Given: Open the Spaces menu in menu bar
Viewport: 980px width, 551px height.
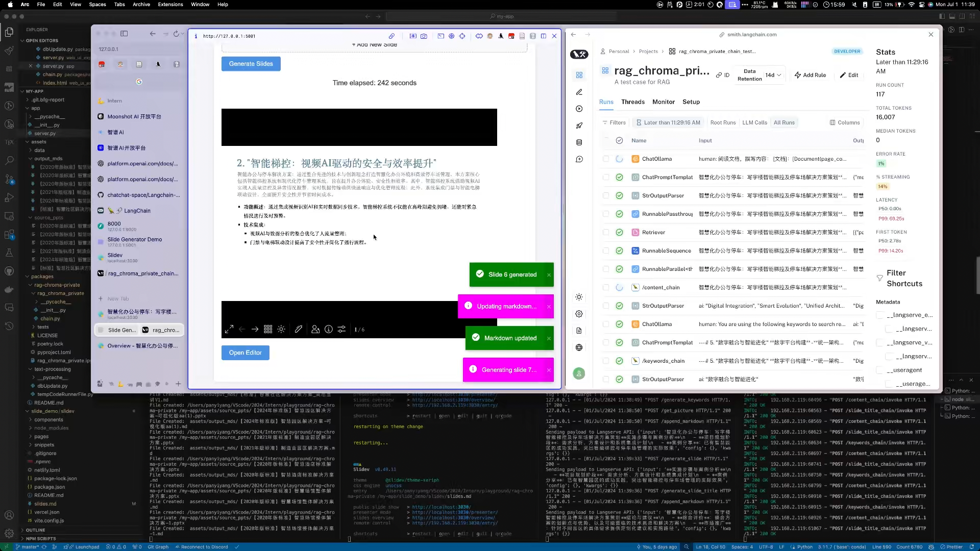Looking at the screenshot, I should tap(97, 4).
